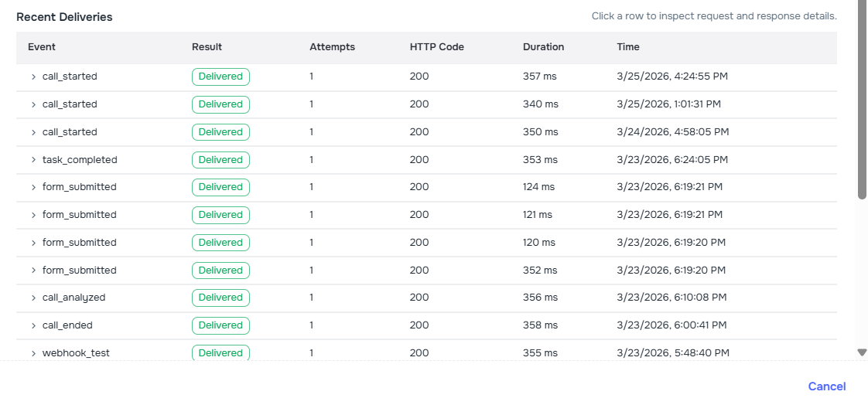The height and width of the screenshot is (405, 868).
Task: Select the Time column header
Action: [x=627, y=47]
